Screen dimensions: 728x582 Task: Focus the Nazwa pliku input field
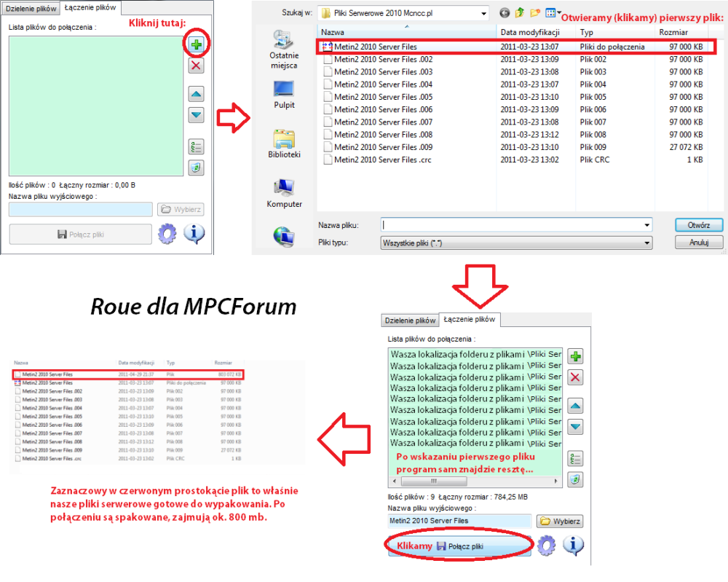[511, 225]
